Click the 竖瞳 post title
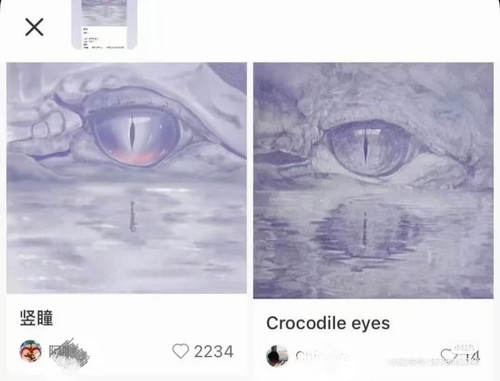This screenshot has height=381, width=500. pyautogui.click(x=37, y=318)
